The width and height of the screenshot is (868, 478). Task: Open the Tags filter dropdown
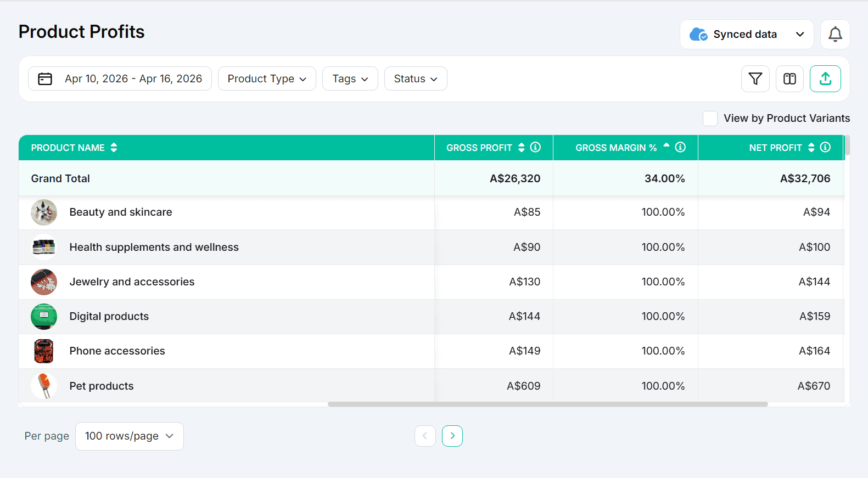pyautogui.click(x=350, y=79)
